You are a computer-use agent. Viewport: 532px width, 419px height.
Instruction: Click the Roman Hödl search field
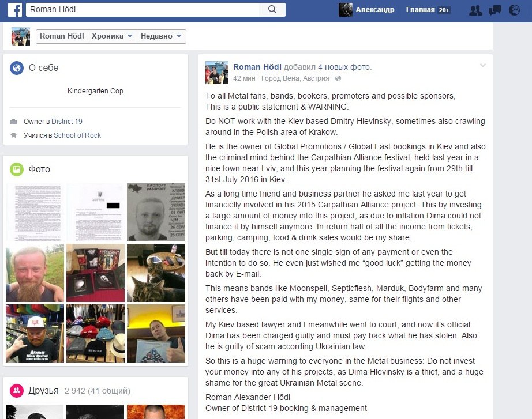click(x=143, y=9)
